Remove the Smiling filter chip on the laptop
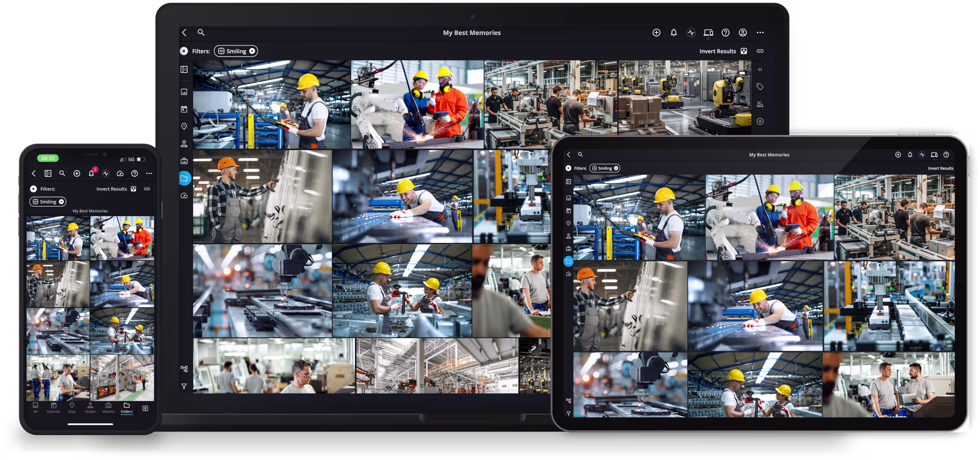The width and height of the screenshot is (980, 460). click(252, 51)
